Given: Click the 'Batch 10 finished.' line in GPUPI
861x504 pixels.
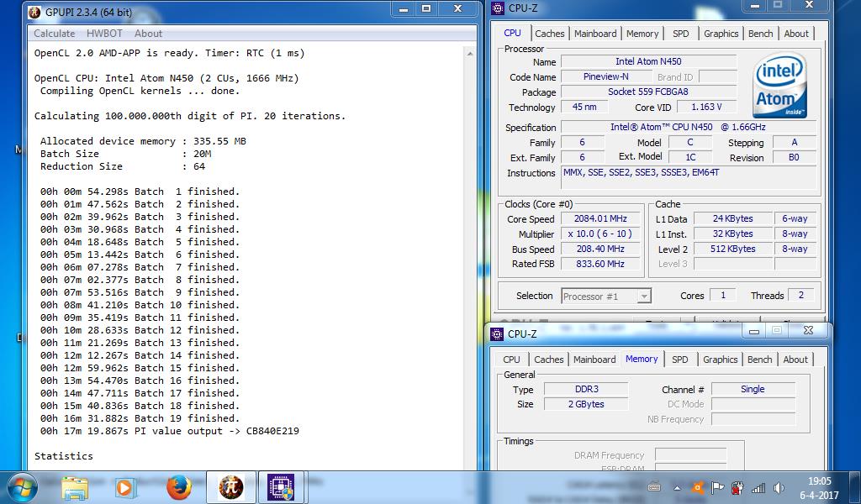Looking at the screenshot, I should tap(140, 305).
